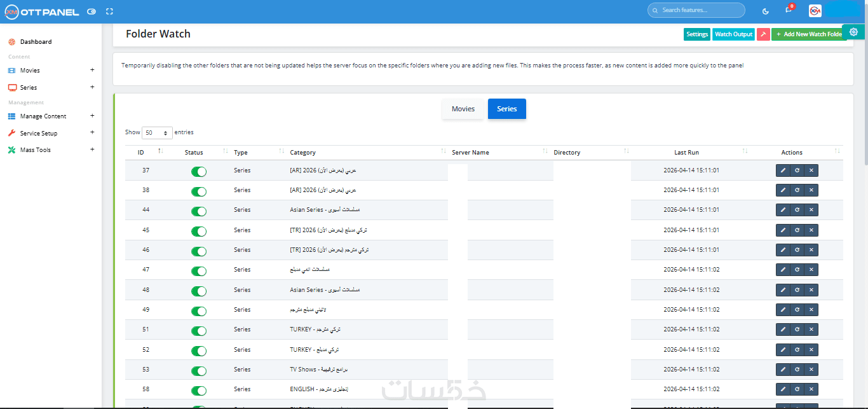Viewport: 868px width, 409px height.
Task: Open the teal gear customizer icon
Action: [853, 32]
